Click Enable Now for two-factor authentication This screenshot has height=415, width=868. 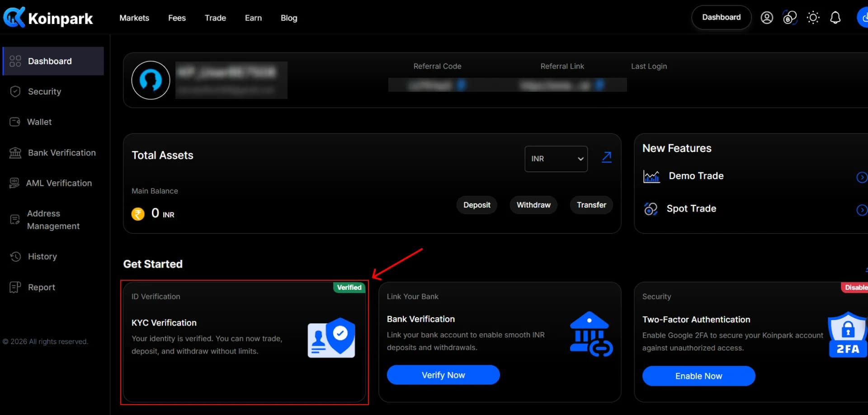(x=699, y=376)
